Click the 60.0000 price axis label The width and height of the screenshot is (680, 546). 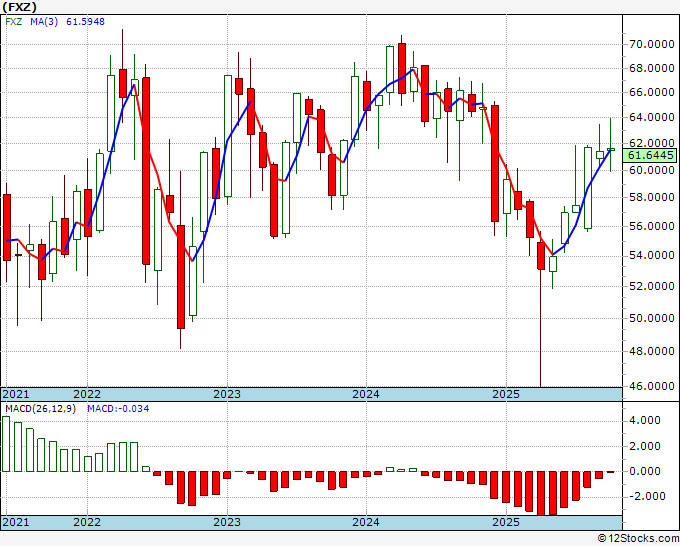pyautogui.click(x=651, y=170)
